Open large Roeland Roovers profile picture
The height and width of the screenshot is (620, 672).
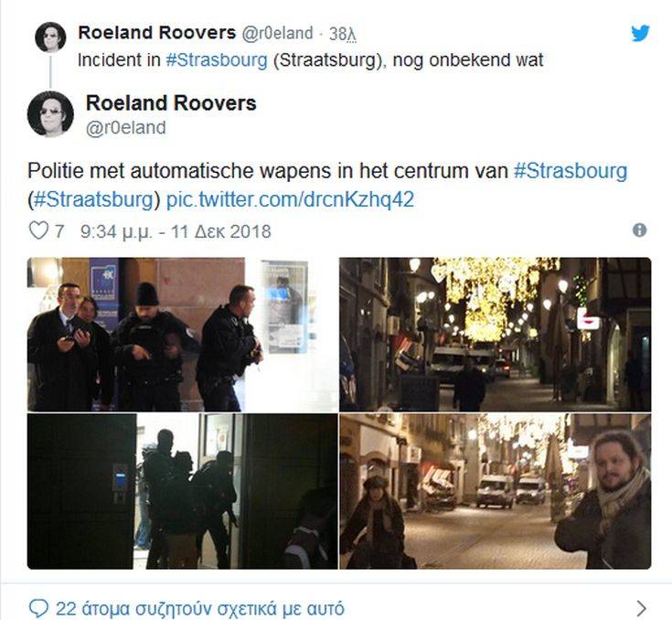[50, 114]
